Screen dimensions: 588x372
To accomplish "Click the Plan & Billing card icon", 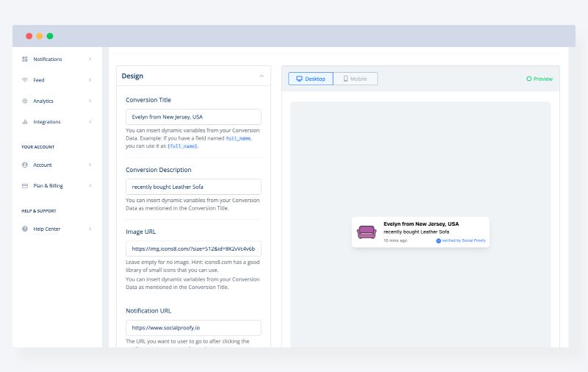I will [x=25, y=186].
